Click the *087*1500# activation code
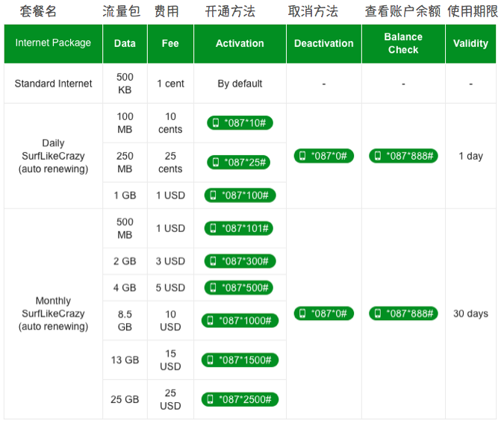Screen dimensions: 504x423 click(240, 360)
